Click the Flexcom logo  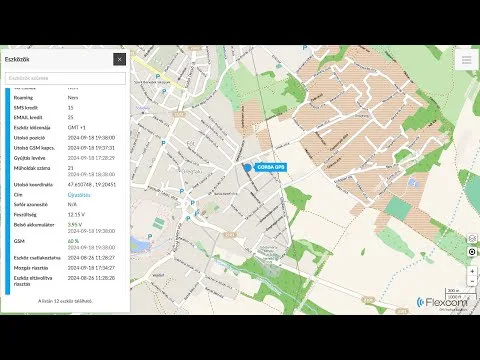point(442,303)
